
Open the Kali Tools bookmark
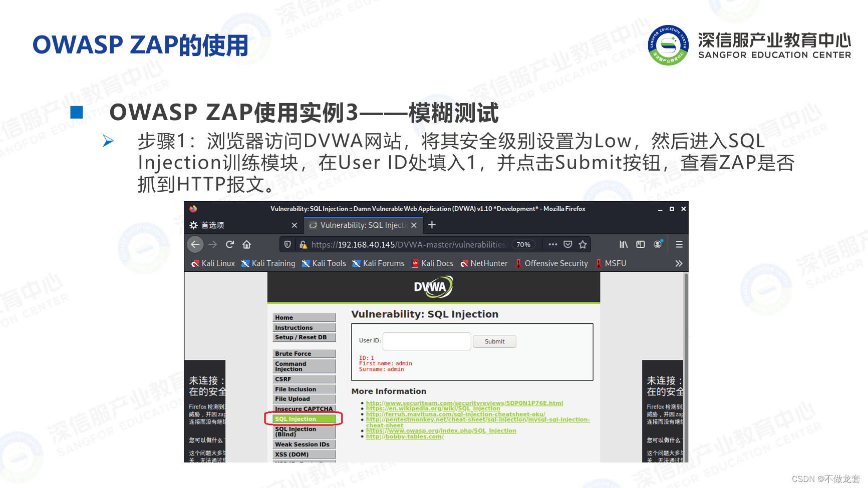(324, 263)
